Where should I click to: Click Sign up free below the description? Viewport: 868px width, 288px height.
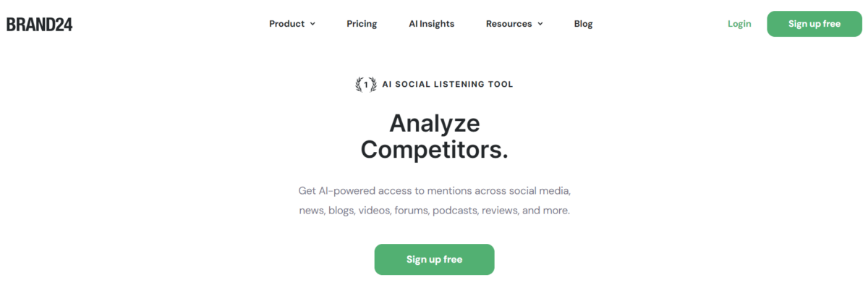434,259
